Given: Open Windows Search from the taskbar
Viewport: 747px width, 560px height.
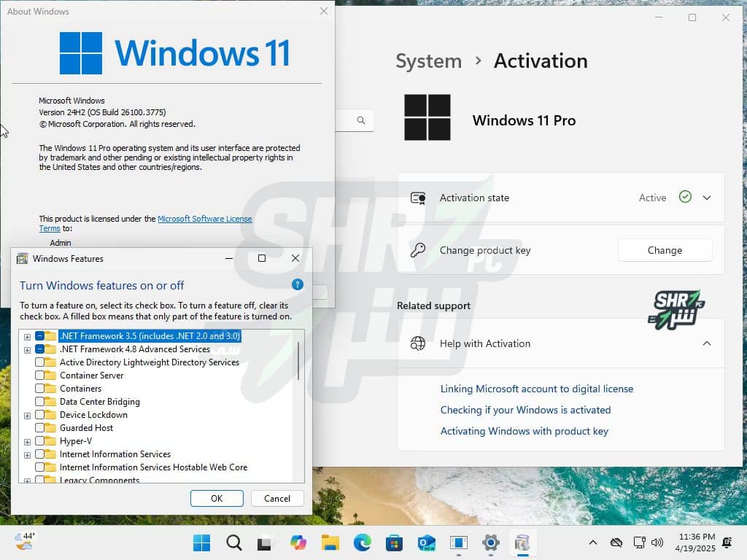Looking at the screenshot, I should pos(234,542).
